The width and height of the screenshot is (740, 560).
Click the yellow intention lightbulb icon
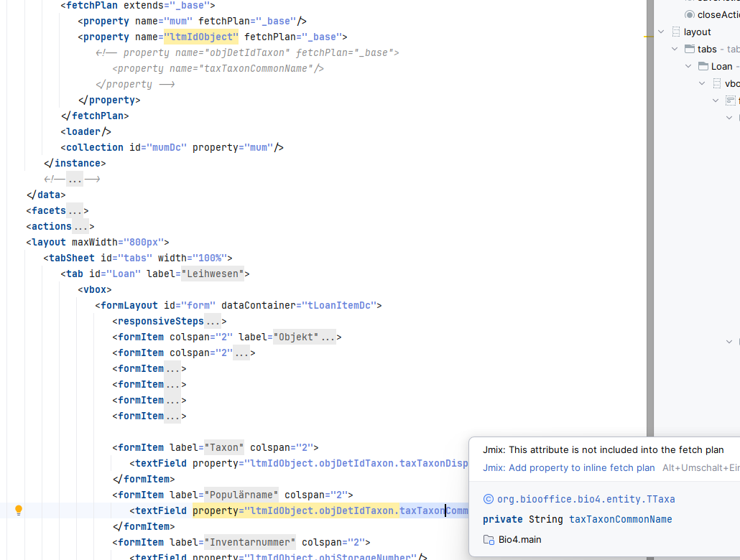pos(19,510)
